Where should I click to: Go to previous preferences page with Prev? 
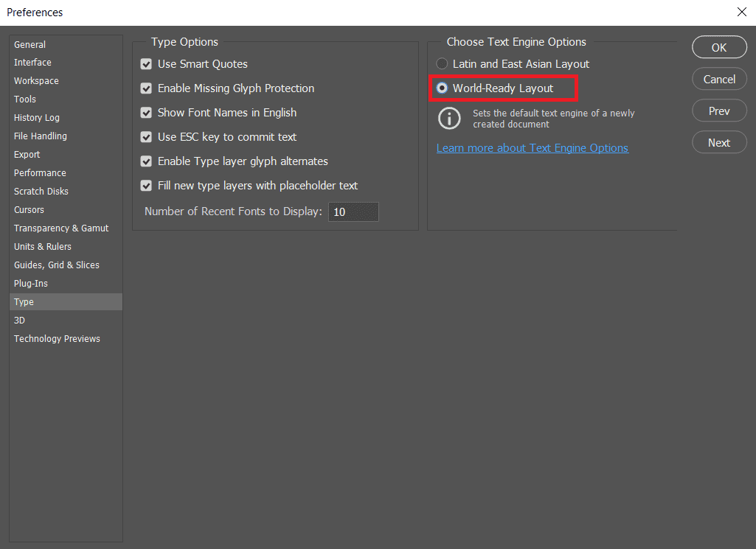(x=719, y=111)
